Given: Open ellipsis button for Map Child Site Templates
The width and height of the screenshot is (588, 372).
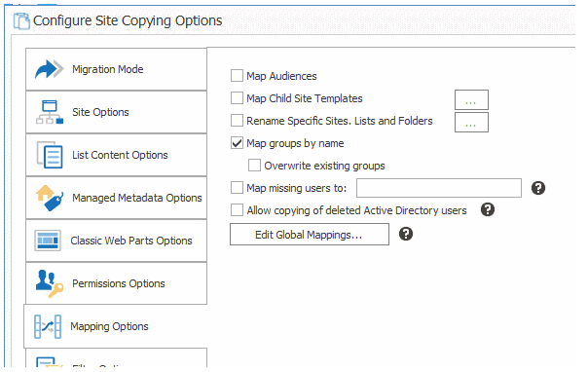Looking at the screenshot, I should click(x=471, y=99).
